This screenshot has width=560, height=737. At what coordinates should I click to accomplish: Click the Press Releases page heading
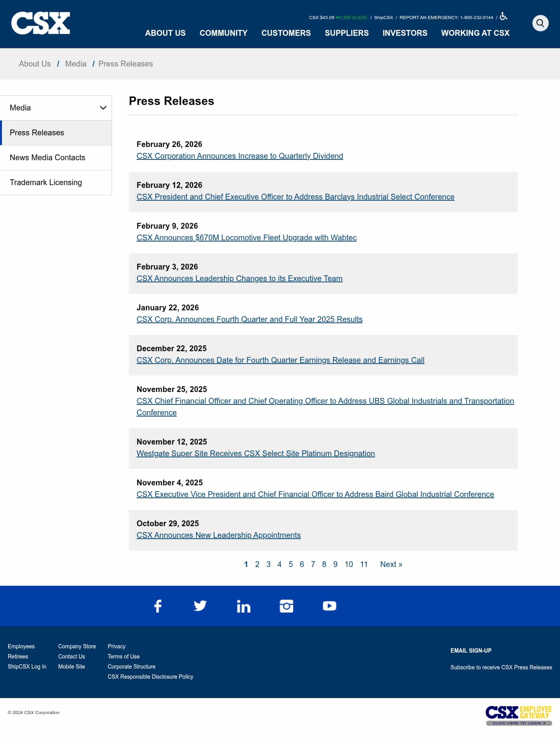pos(171,101)
